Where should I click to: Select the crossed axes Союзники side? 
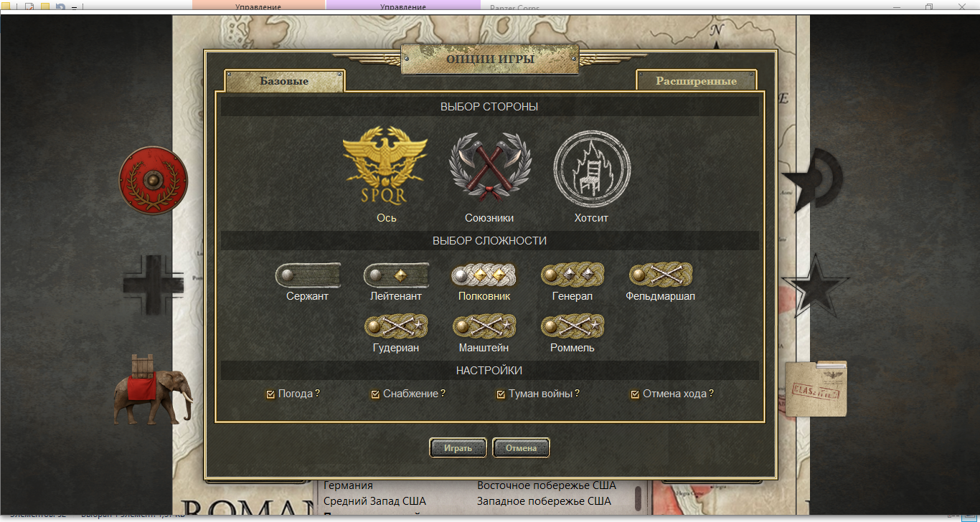click(490, 166)
